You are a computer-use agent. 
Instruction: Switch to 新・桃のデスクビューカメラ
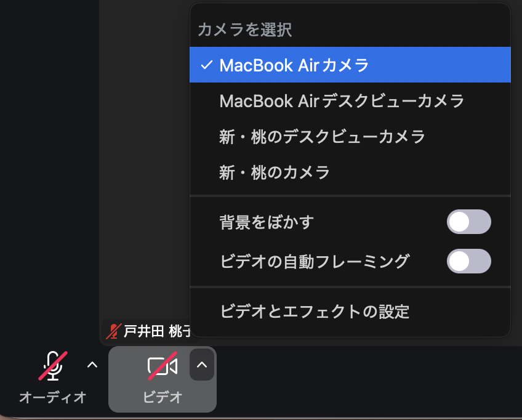coord(322,136)
